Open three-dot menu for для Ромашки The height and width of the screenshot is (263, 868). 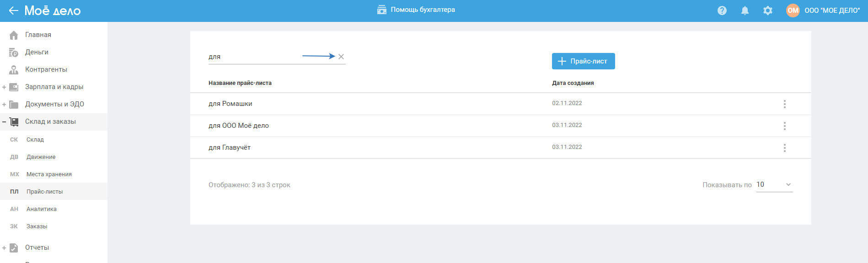tap(785, 104)
